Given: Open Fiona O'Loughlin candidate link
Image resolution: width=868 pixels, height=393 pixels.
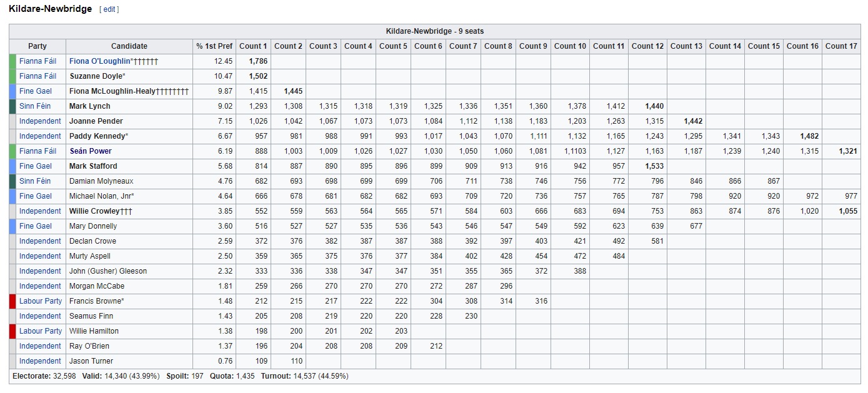Looking at the screenshot, I should 100,61.
